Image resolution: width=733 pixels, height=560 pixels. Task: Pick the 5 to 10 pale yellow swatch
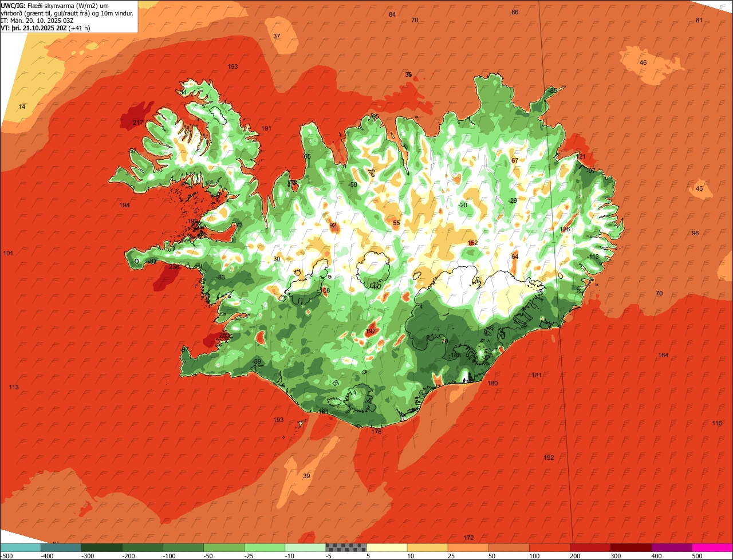coord(386,547)
